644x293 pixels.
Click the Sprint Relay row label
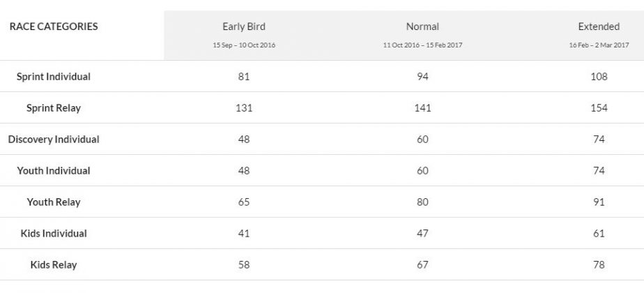[x=54, y=108]
